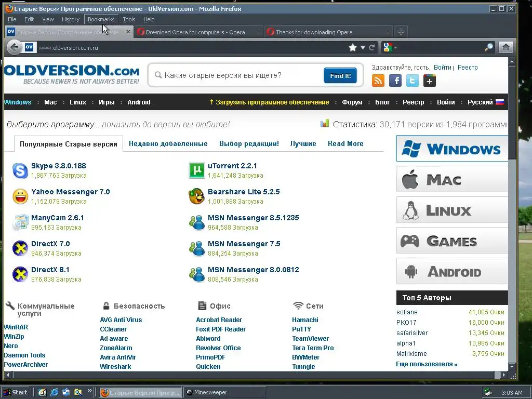Select the Выбор редакции! tab
This screenshot has height=399, width=532.
tap(249, 143)
